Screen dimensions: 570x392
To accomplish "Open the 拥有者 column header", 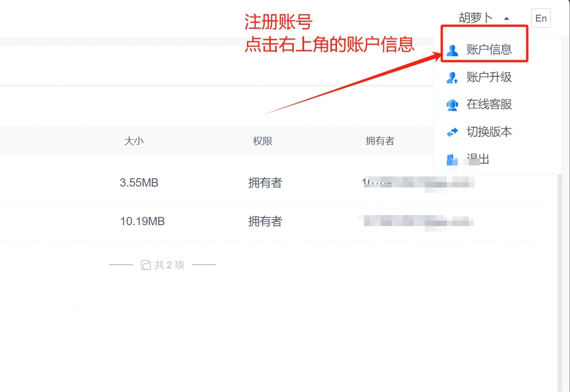I will [380, 141].
